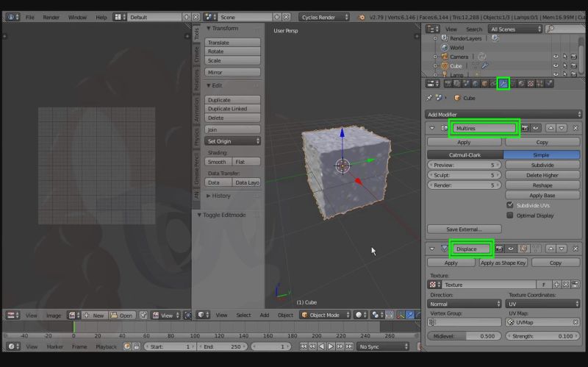Open the Direction dropdown set to Normal
This screenshot has height=367, width=588.
click(x=465, y=304)
